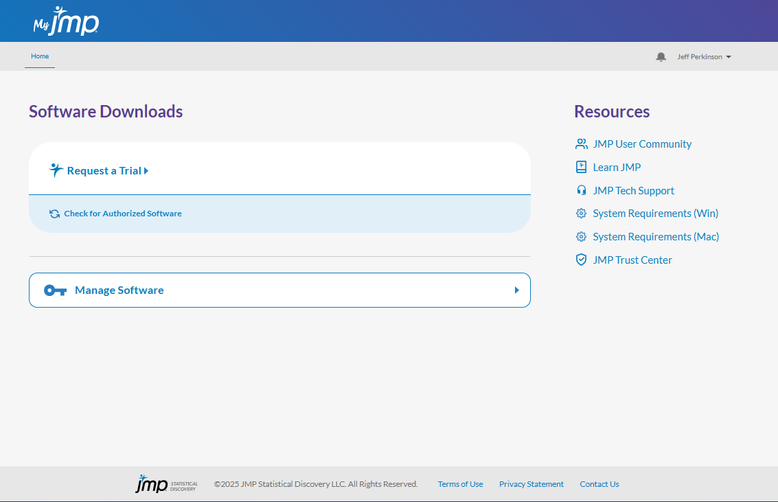Open the notifications bell icon
Viewport: 778px width, 502px height.
[x=660, y=57]
